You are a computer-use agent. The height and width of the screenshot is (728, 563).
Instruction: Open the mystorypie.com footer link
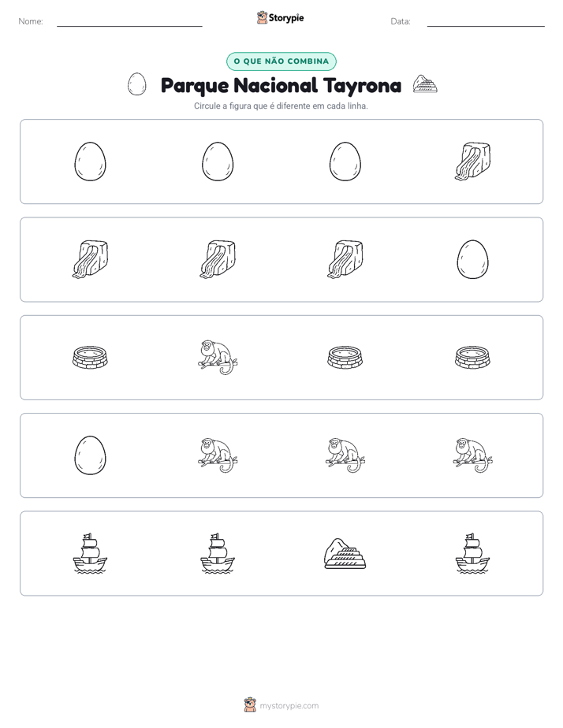pos(289,706)
